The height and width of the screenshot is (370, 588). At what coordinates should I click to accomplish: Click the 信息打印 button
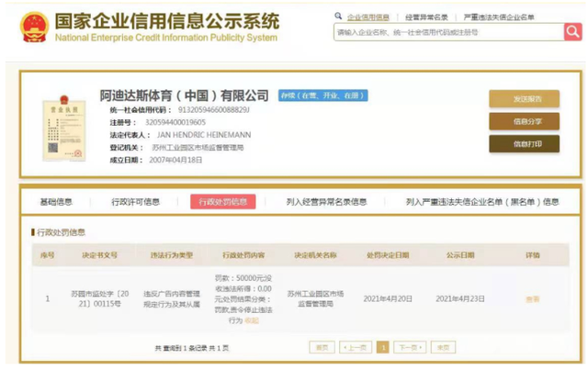[524, 144]
